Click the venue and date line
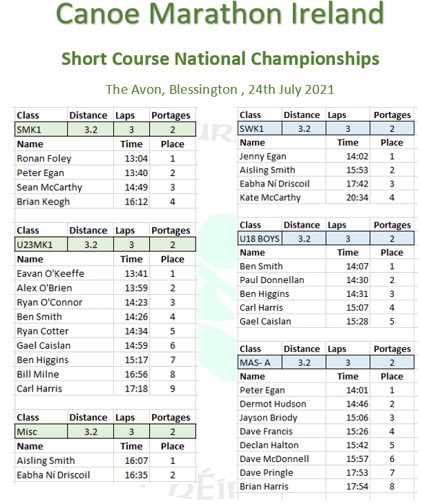The width and height of the screenshot is (422, 504). pos(220,90)
